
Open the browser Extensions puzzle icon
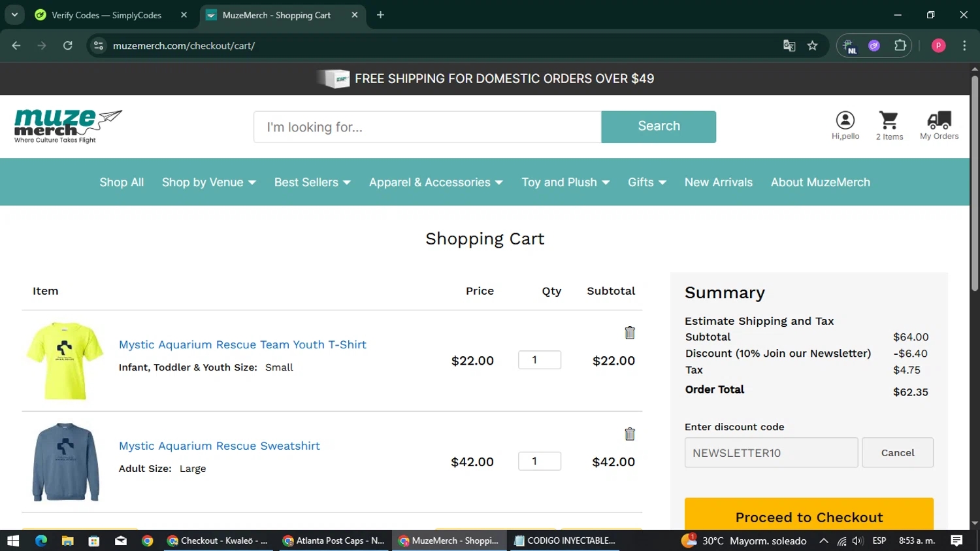click(x=900, y=46)
